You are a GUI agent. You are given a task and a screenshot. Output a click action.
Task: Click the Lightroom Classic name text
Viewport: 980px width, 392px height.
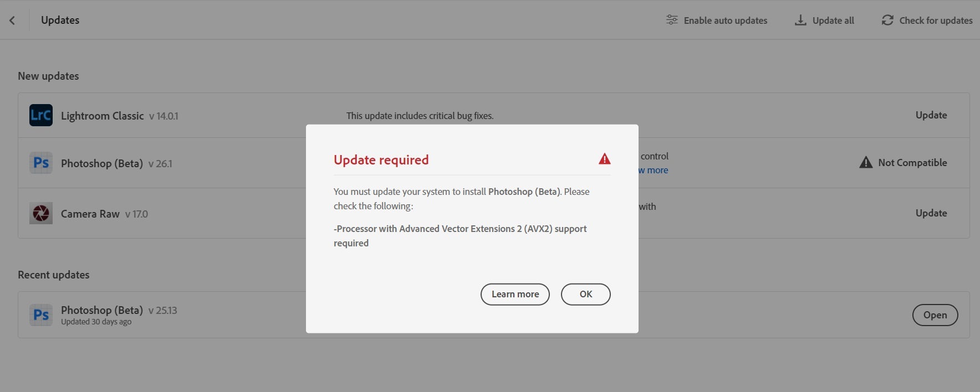pos(103,116)
